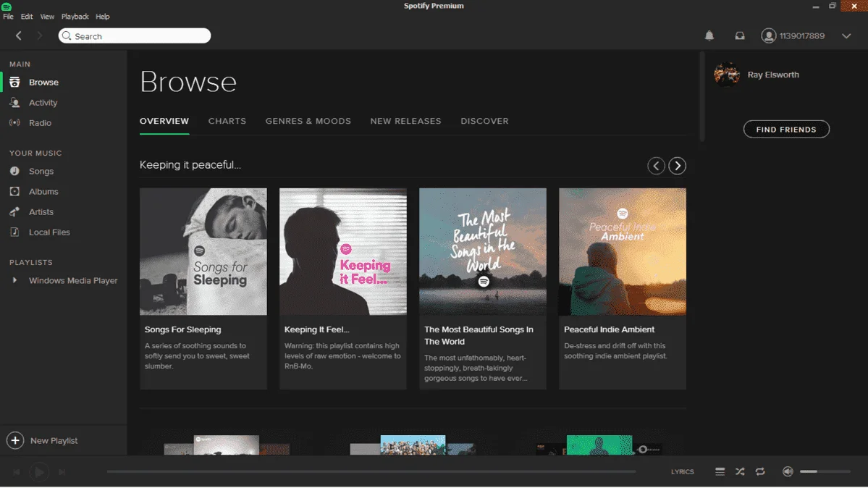Switch to the Charts tab
The image size is (868, 488).
click(227, 121)
